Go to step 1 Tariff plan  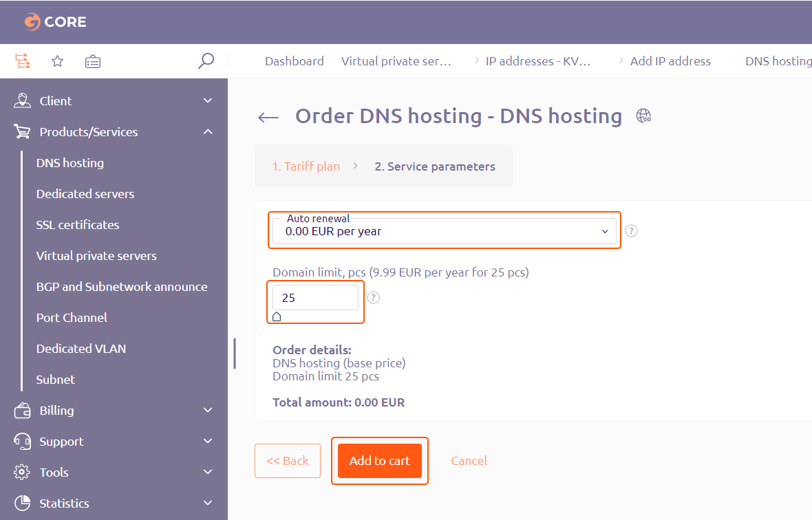click(x=306, y=166)
